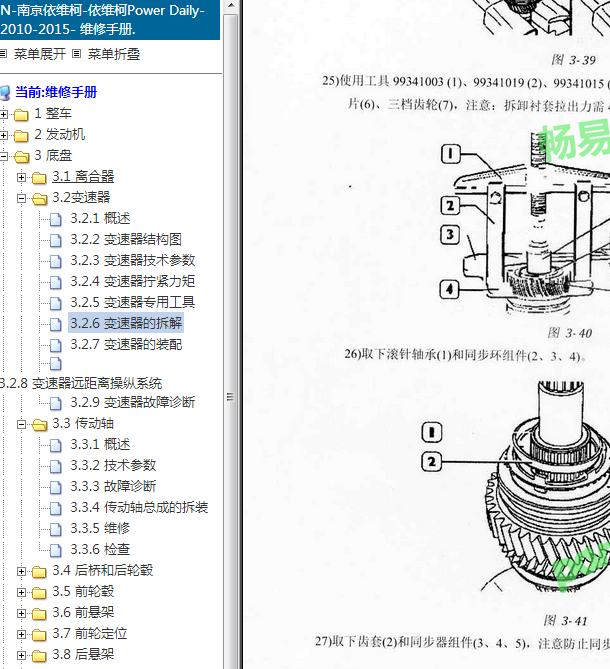Click 菜单折叠 to collapse all menus
The image size is (610, 669).
[114, 54]
